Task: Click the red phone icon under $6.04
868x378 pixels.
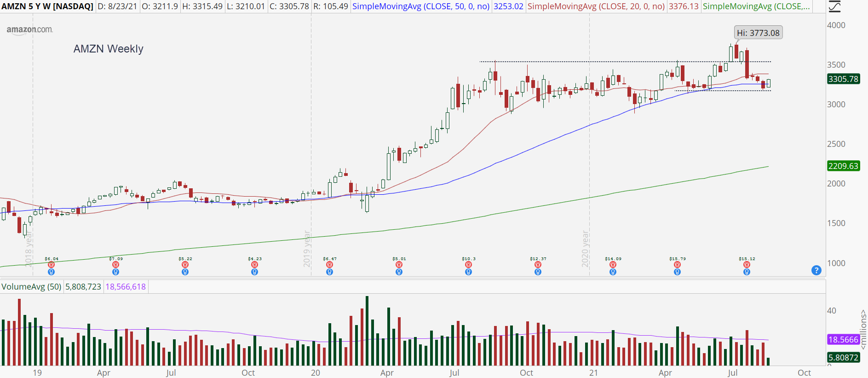Action: pos(52,265)
